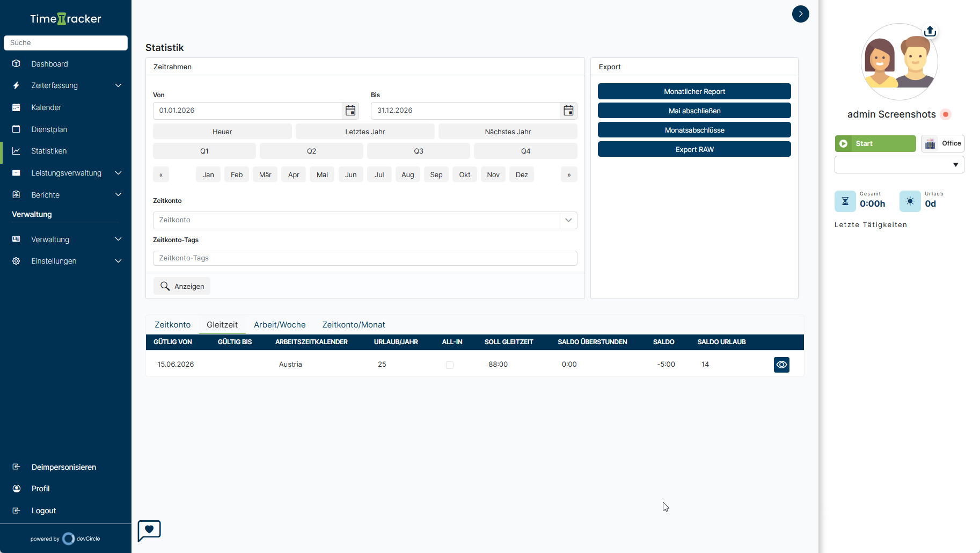Click the Zeiterfassung lightning bolt icon

[16, 85]
